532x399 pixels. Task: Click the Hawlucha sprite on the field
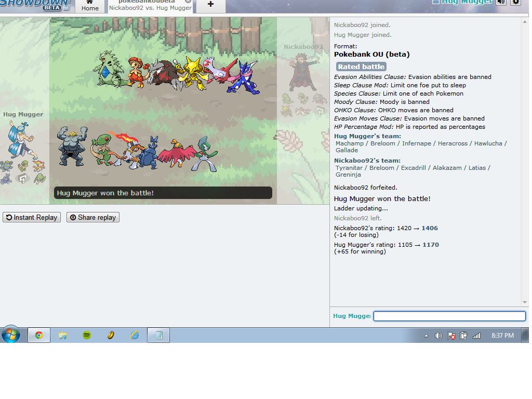[177, 153]
